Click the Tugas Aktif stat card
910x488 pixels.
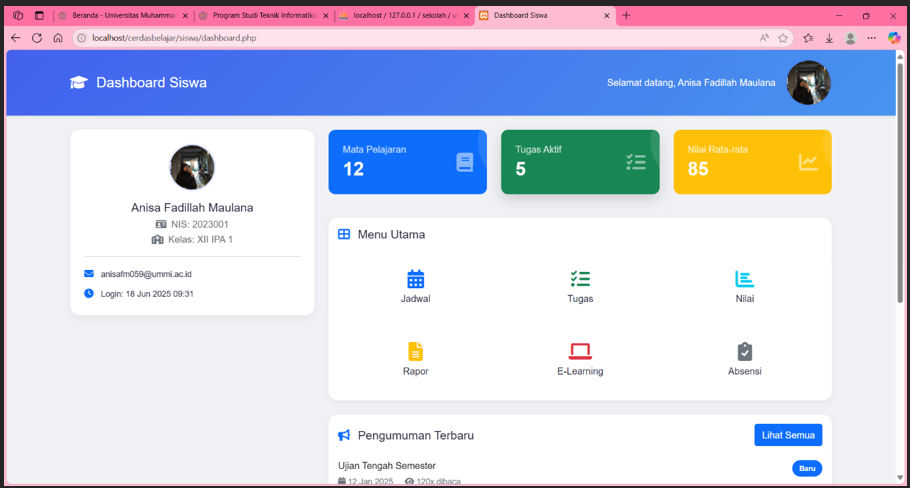[580, 162]
